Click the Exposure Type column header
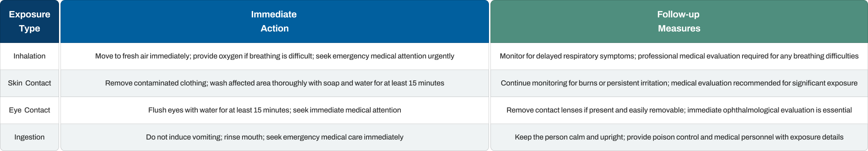Viewport: 868px width, 151px height. [x=30, y=21]
